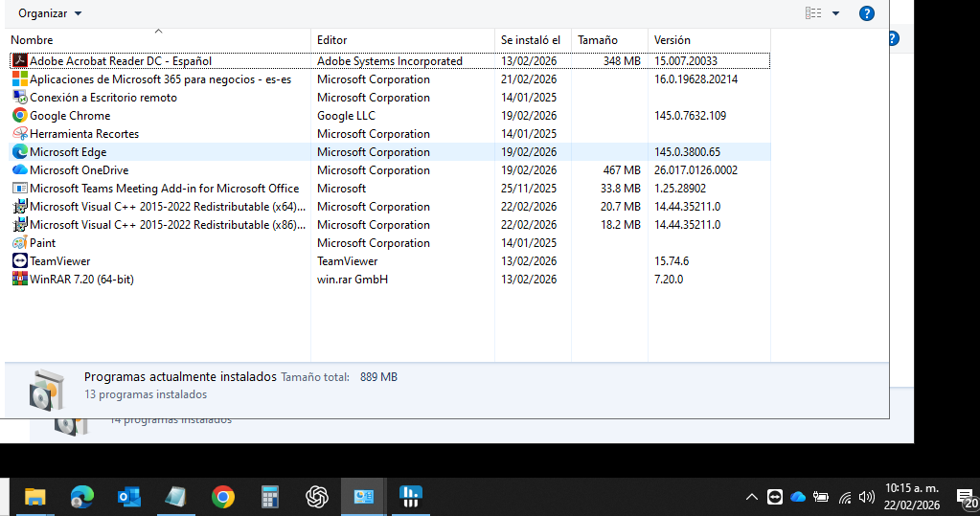
Task: Open Outlook from the taskbar
Action: [x=128, y=497]
